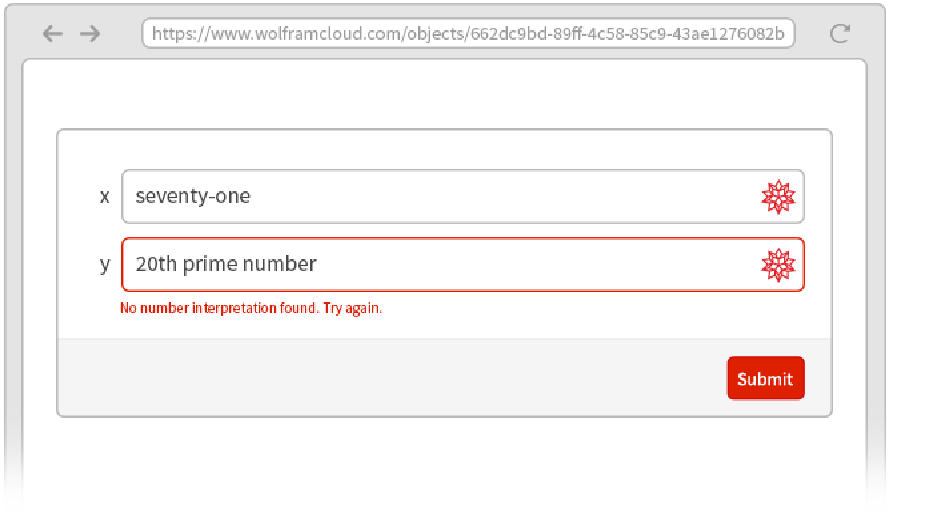Focus the x input field

(x=463, y=196)
